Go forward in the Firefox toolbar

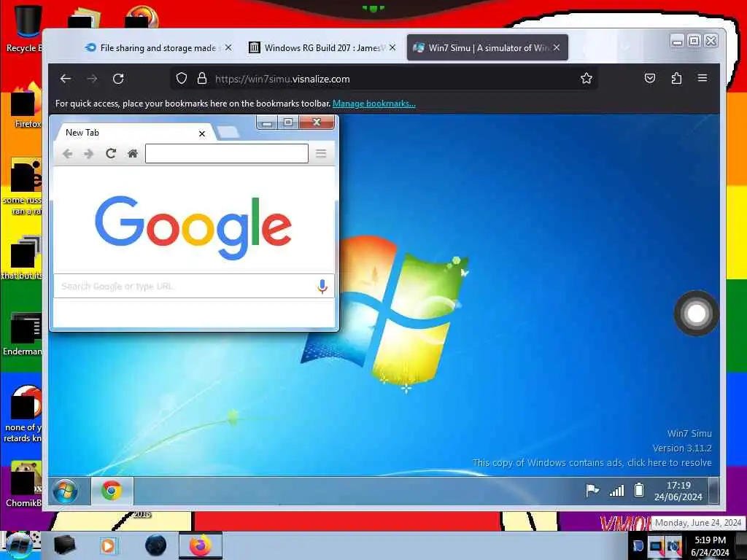[92, 79]
